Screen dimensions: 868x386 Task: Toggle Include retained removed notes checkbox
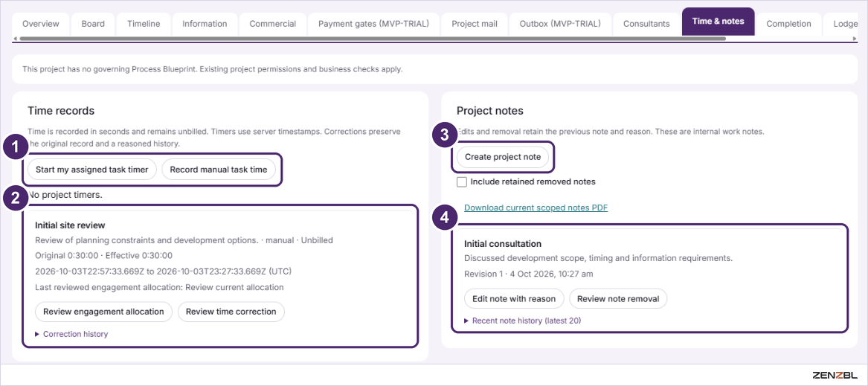(462, 181)
